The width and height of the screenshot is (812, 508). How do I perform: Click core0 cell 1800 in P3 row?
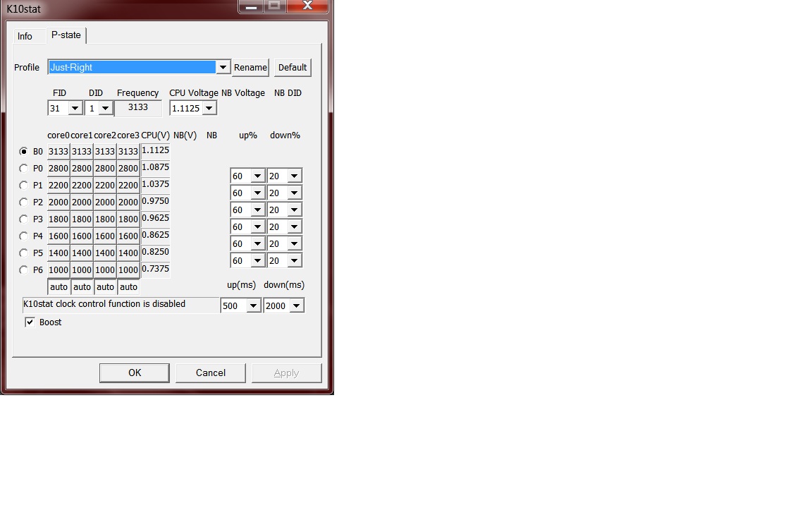click(59, 219)
